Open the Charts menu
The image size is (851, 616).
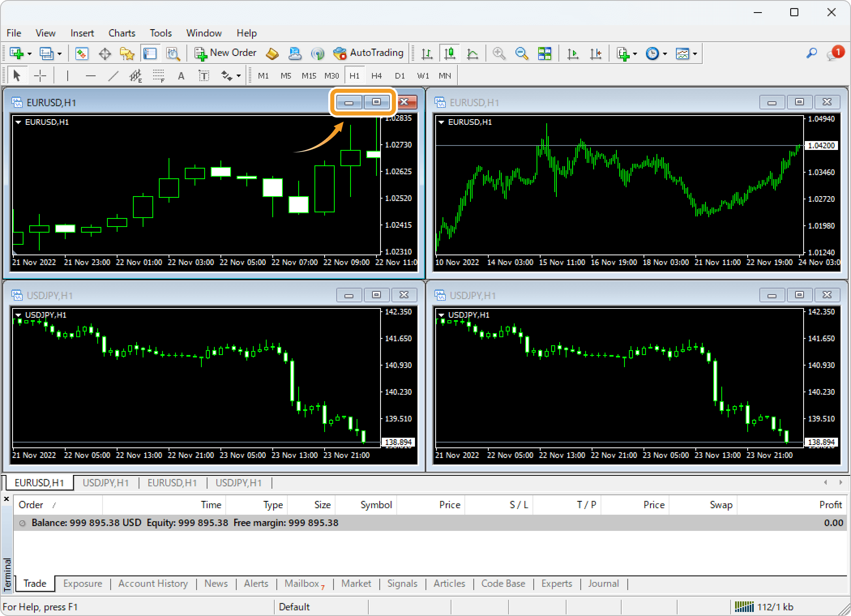coord(122,33)
